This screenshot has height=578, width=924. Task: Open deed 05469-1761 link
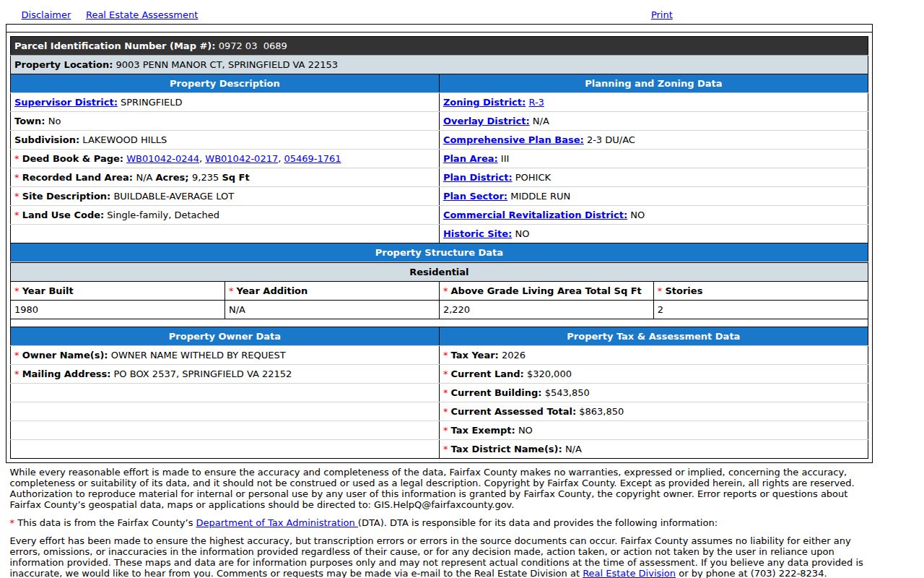(x=312, y=158)
